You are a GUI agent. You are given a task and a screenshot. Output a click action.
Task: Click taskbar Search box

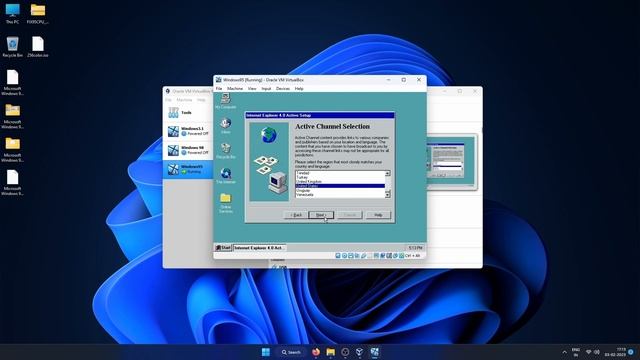click(291, 352)
